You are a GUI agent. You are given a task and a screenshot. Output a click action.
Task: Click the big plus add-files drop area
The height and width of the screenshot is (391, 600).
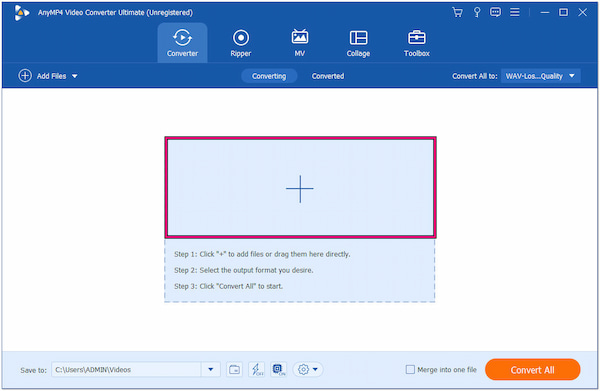point(300,188)
